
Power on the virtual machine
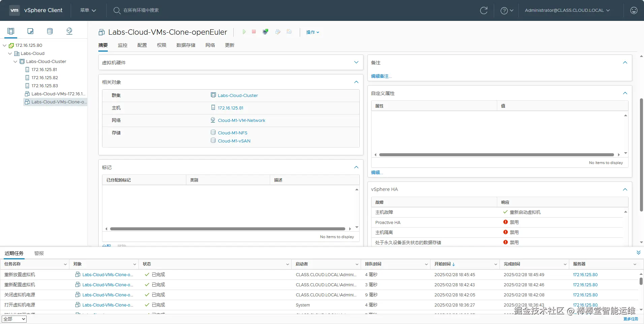pyautogui.click(x=244, y=32)
